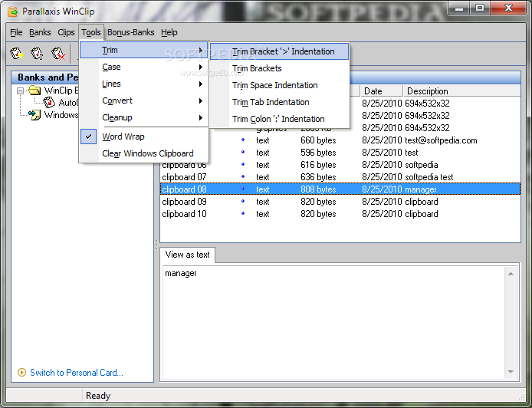The height and width of the screenshot is (408, 532).
Task: Click the status bar resize grip
Action: pyautogui.click(x=522, y=397)
